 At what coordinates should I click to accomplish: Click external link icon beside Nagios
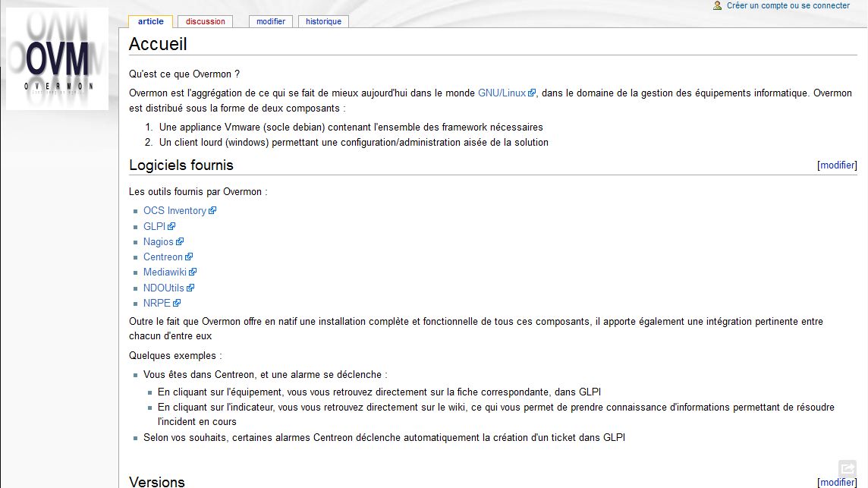point(180,241)
